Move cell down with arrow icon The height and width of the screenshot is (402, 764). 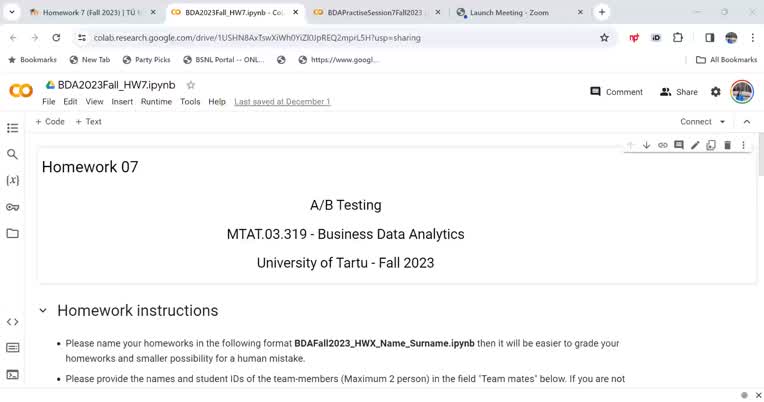point(647,145)
